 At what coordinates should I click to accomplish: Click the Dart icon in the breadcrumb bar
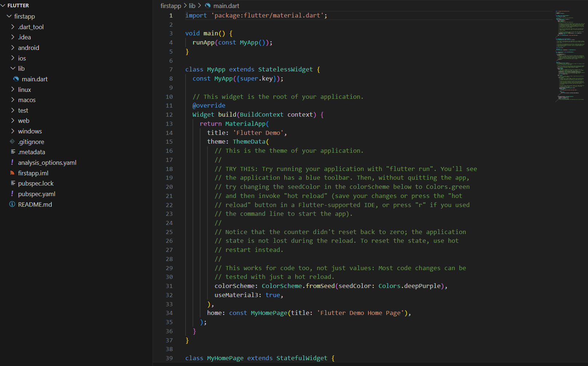click(208, 5)
